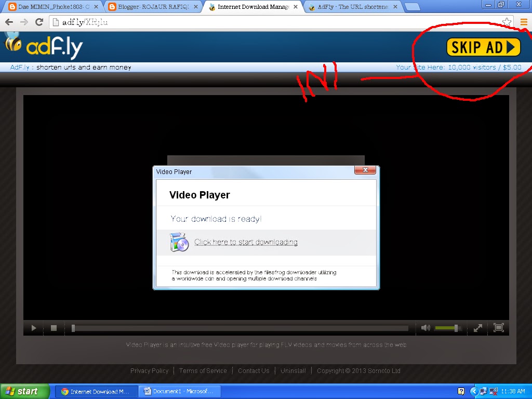Open a new tab button
Viewport: 532px width, 399px height.
[412, 7]
